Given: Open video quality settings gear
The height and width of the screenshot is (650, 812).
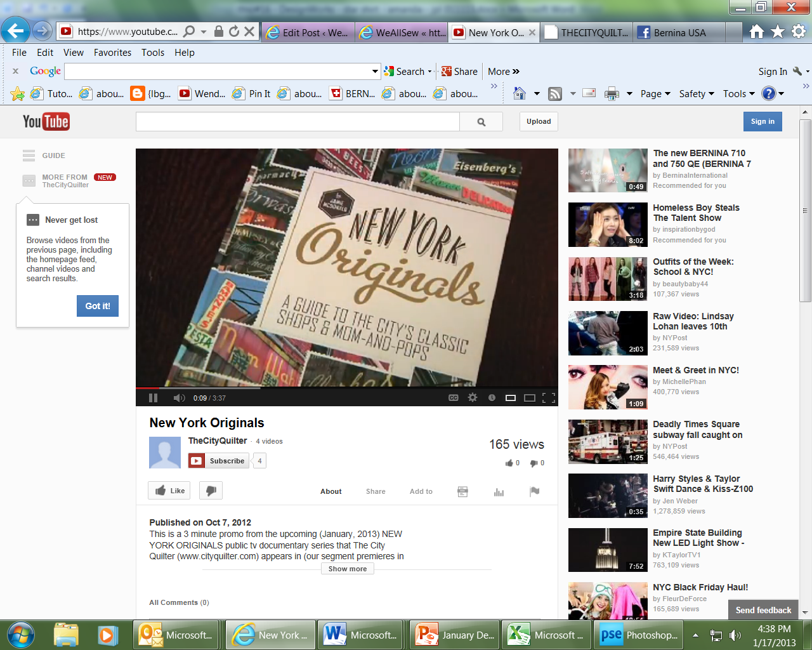Looking at the screenshot, I should (473, 398).
